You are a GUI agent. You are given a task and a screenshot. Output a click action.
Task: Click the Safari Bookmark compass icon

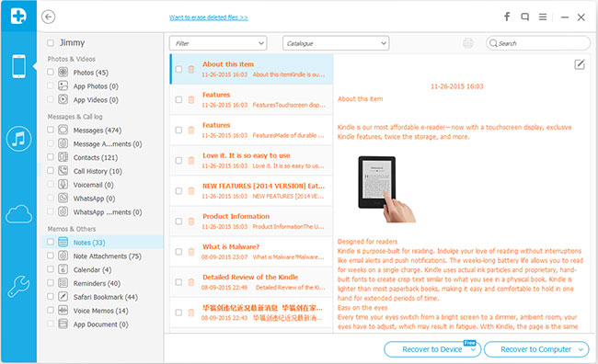(x=63, y=297)
